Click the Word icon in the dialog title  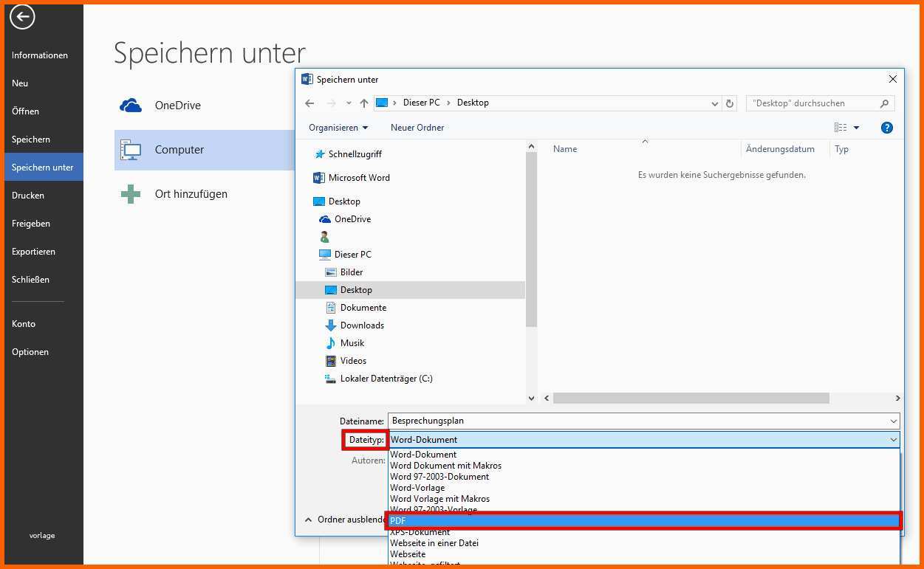(x=307, y=79)
